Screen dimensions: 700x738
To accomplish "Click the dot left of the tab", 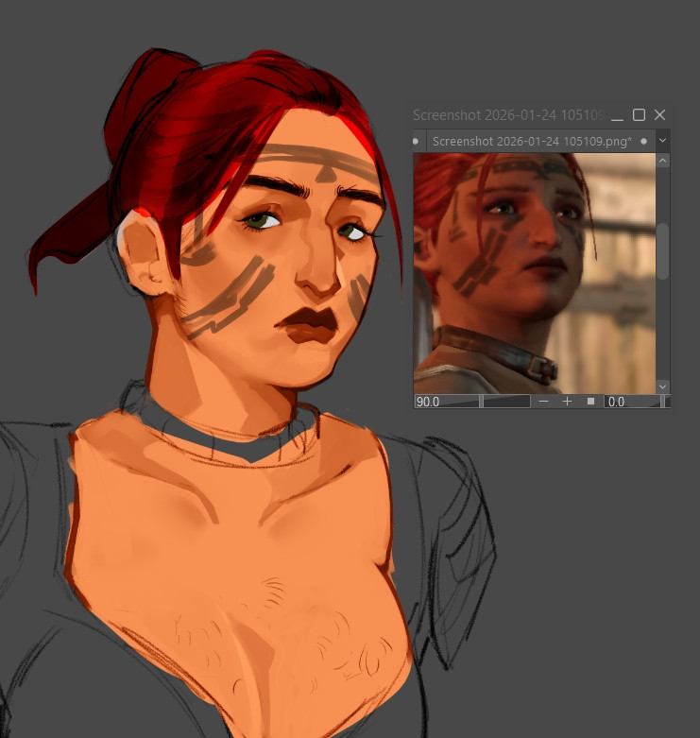I will [x=416, y=141].
